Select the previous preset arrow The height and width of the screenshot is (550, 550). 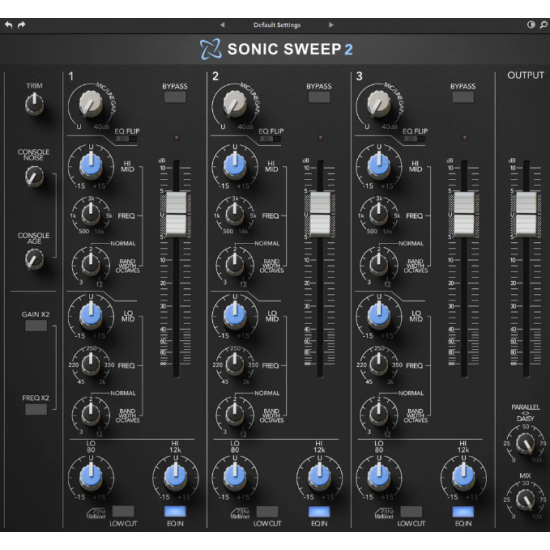222,25
